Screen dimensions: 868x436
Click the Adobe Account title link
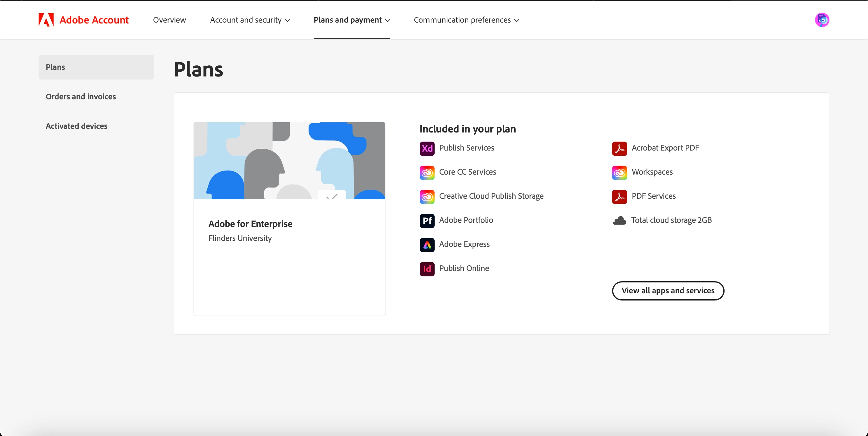coord(94,20)
